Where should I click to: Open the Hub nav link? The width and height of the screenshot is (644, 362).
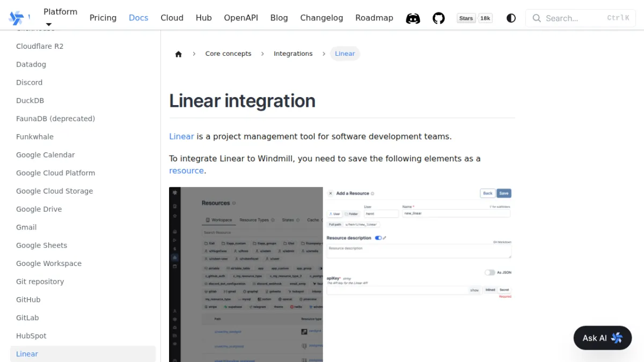pyautogui.click(x=204, y=18)
